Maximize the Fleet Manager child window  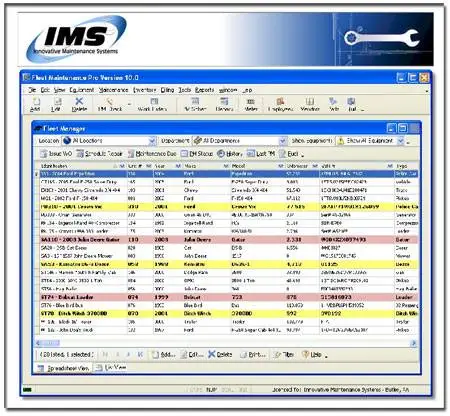pos(403,128)
